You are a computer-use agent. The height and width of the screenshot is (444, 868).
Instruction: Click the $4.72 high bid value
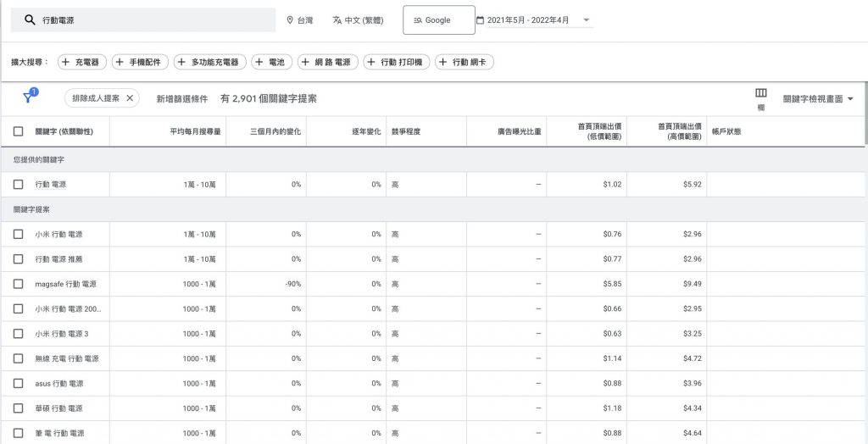(x=693, y=358)
